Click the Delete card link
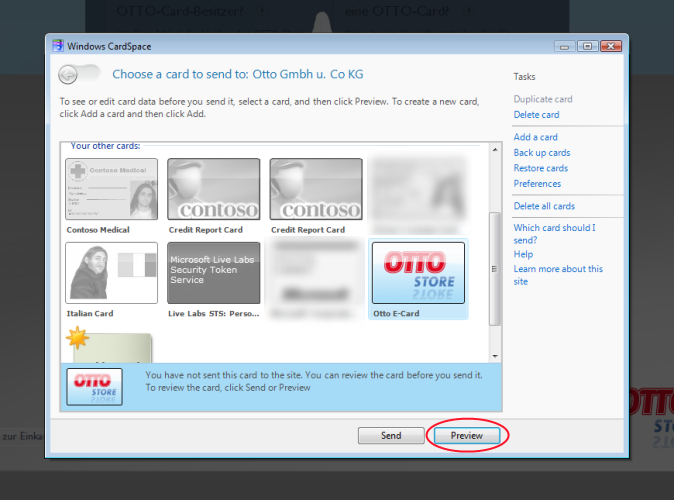 click(x=536, y=115)
